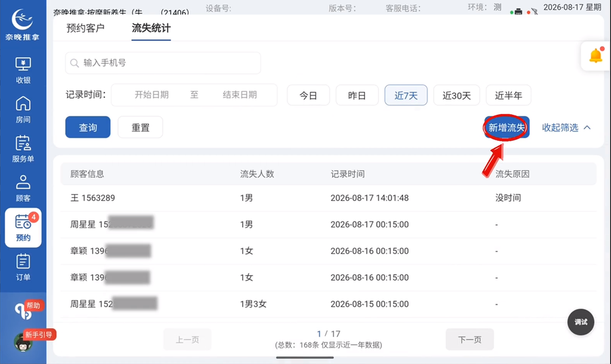Viewport: 611px width, 364px height.
Task: Switch to the 流失统计 tab
Action: [151, 28]
